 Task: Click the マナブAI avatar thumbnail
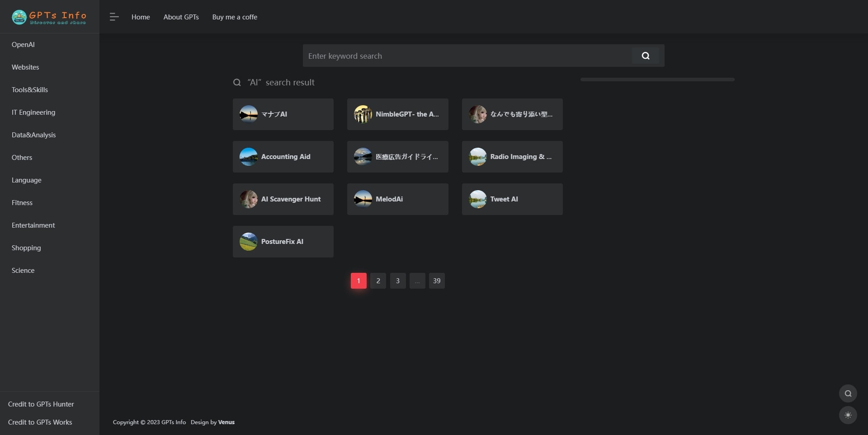tap(249, 114)
